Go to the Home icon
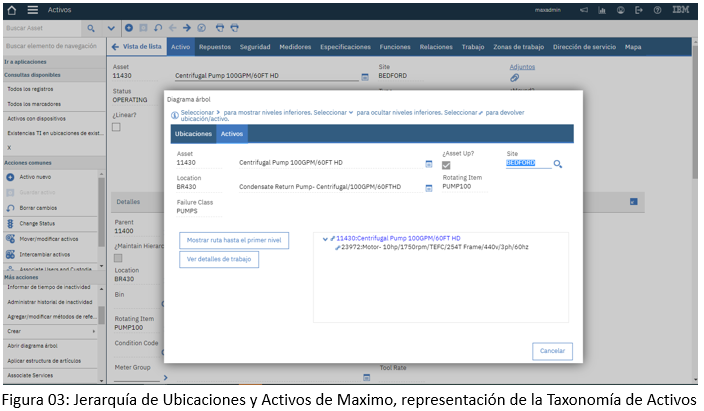Screen dimensions: 704x411 coord(12,10)
